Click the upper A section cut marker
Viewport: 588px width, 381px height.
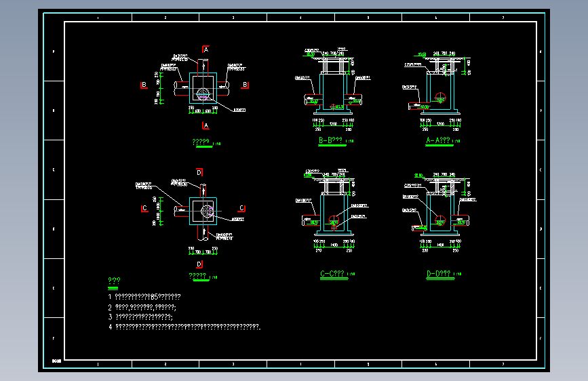[205, 49]
